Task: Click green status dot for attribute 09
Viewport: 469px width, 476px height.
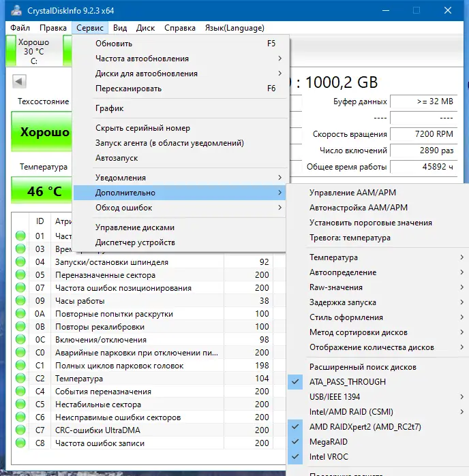Action: click(x=20, y=300)
